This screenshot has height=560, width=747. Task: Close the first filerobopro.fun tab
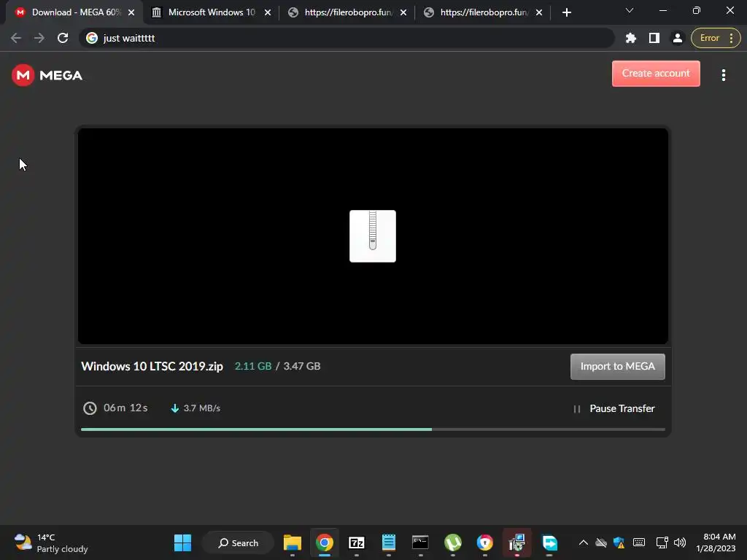pos(403,12)
